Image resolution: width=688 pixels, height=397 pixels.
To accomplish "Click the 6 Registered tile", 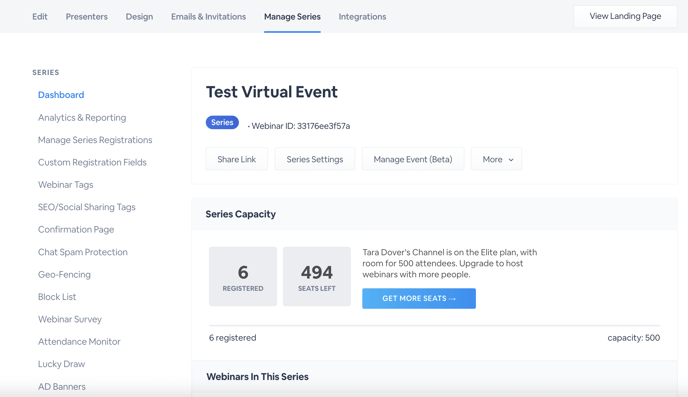I will tap(243, 276).
